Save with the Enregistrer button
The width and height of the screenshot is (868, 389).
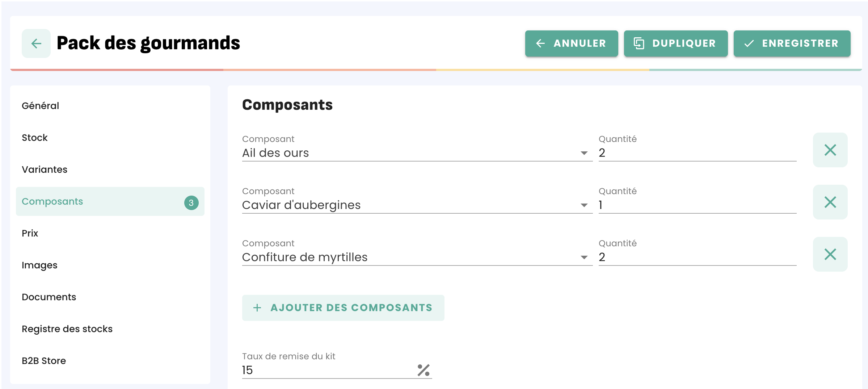tap(792, 43)
